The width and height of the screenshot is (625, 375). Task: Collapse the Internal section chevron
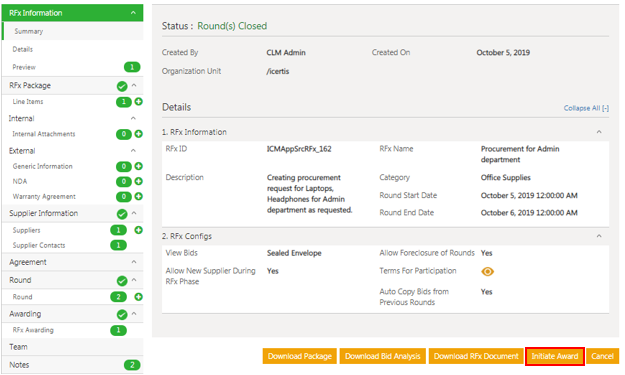coord(133,118)
